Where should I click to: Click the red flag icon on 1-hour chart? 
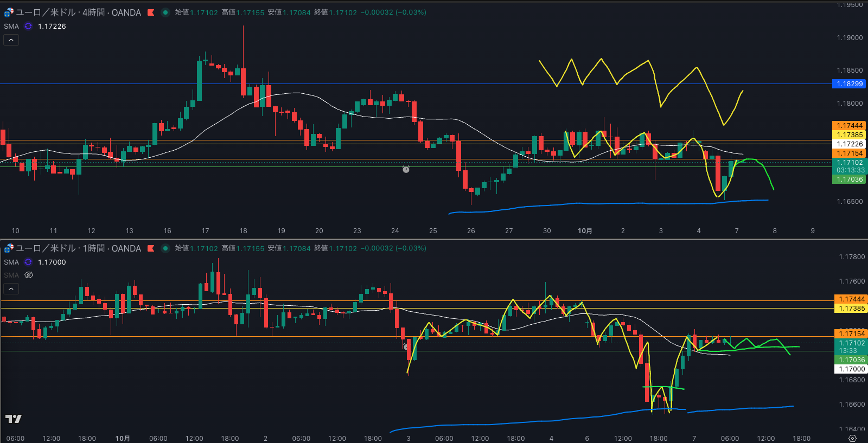[151, 248]
